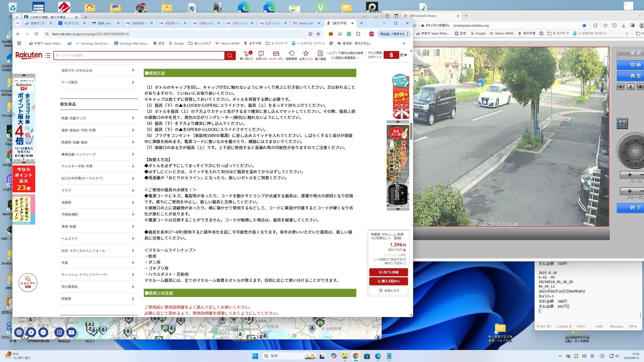Switch to the 価格.com browser tab
This screenshot has width=644, height=362.
click(105, 23)
